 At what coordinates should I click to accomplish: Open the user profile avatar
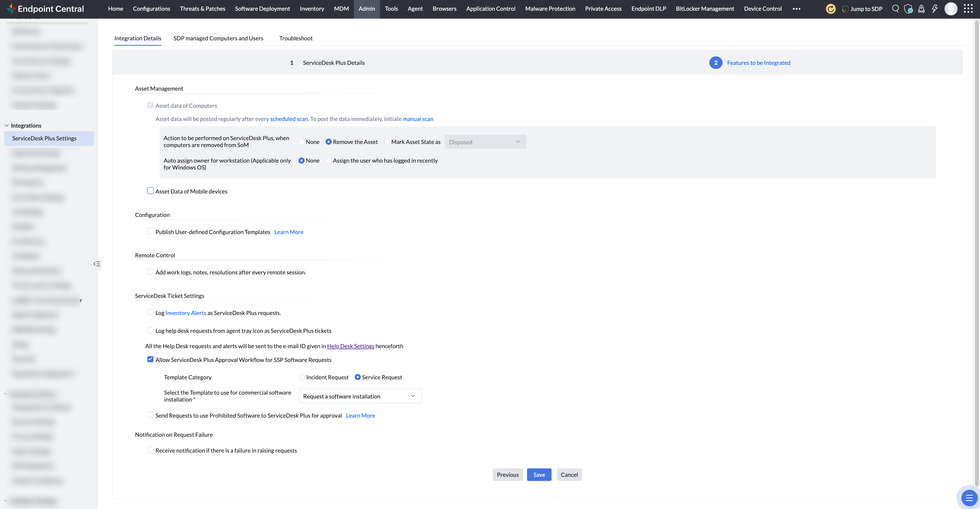950,9
